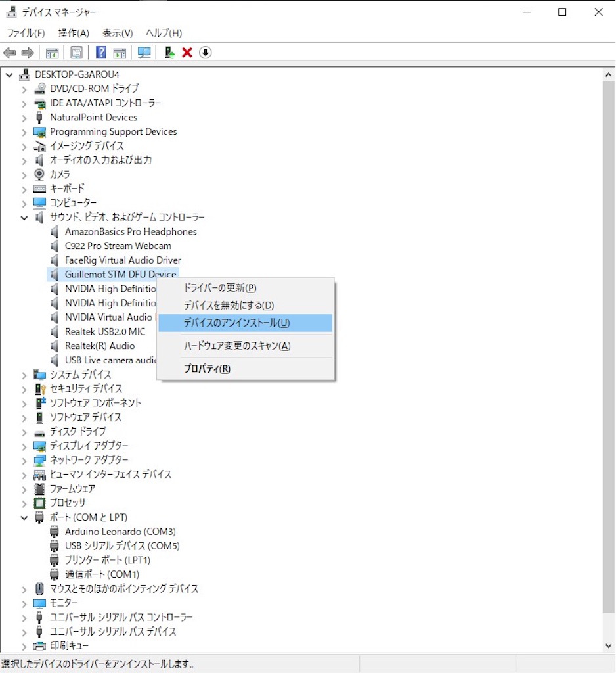Click the display adapter icon beside ディスプレイ アダプター

point(39,446)
